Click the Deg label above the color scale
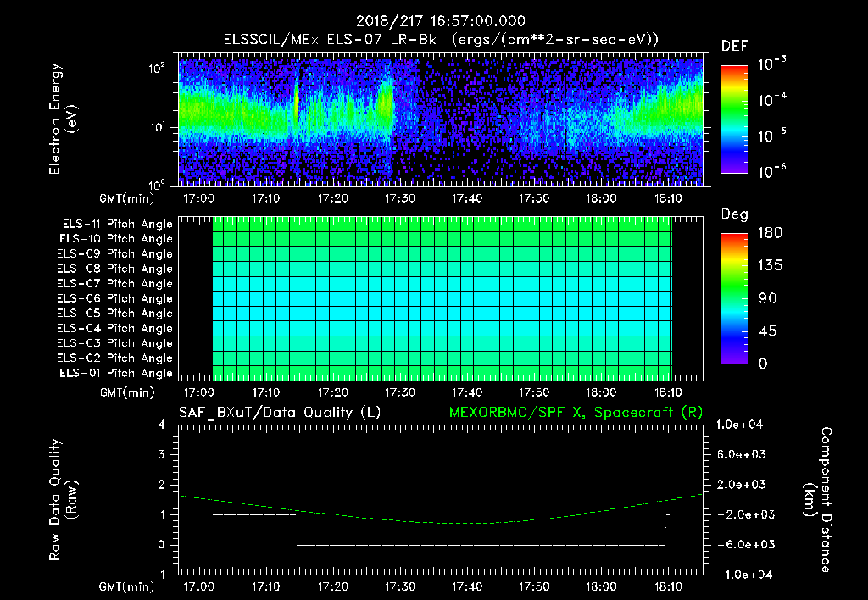This screenshot has width=868, height=600. [x=735, y=214]
